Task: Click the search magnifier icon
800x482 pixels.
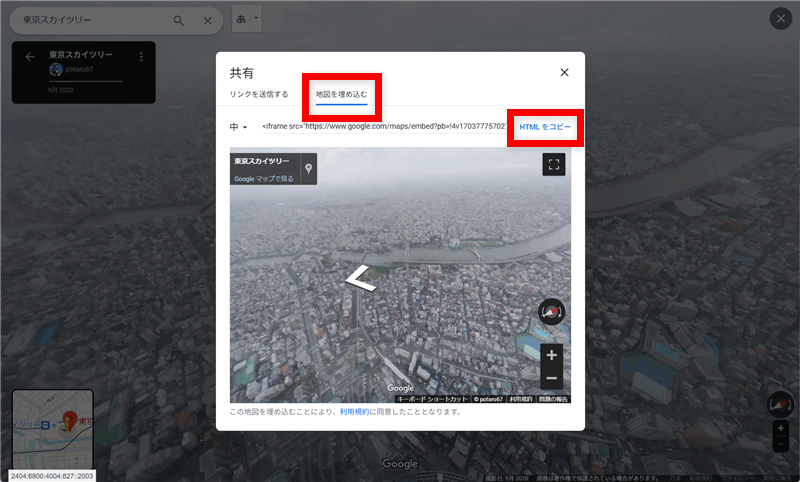Action: (178, 20)
